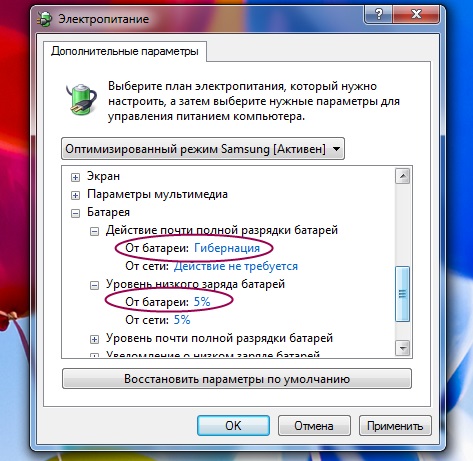Select the Дополнительные параметры tab
Screen dimensions: 473x461
click(125, 51)
